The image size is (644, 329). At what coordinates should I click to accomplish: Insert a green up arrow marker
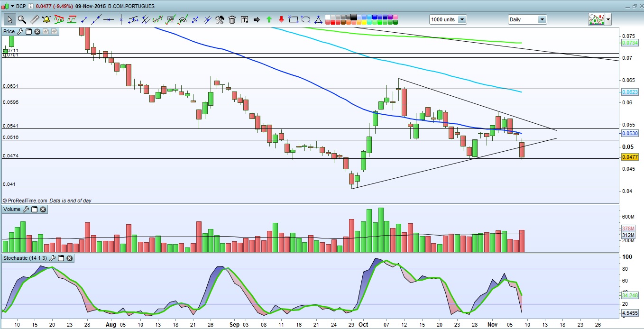(269, 19)
